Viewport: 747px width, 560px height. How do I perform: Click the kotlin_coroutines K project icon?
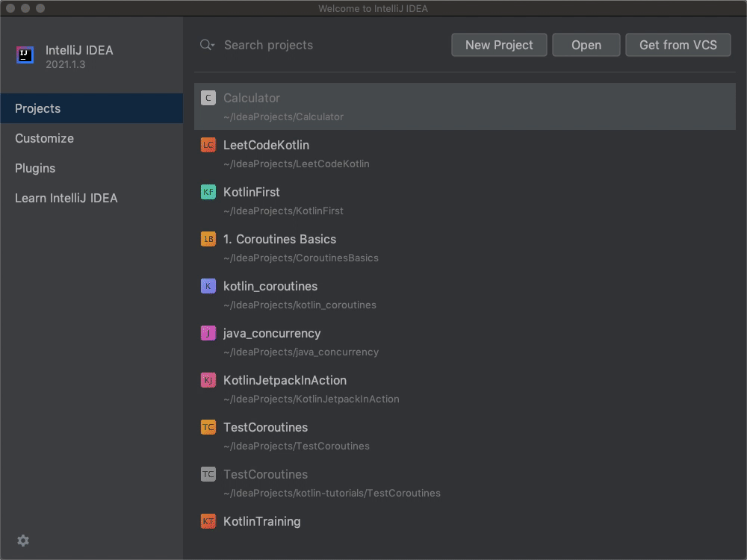point(208,286)
